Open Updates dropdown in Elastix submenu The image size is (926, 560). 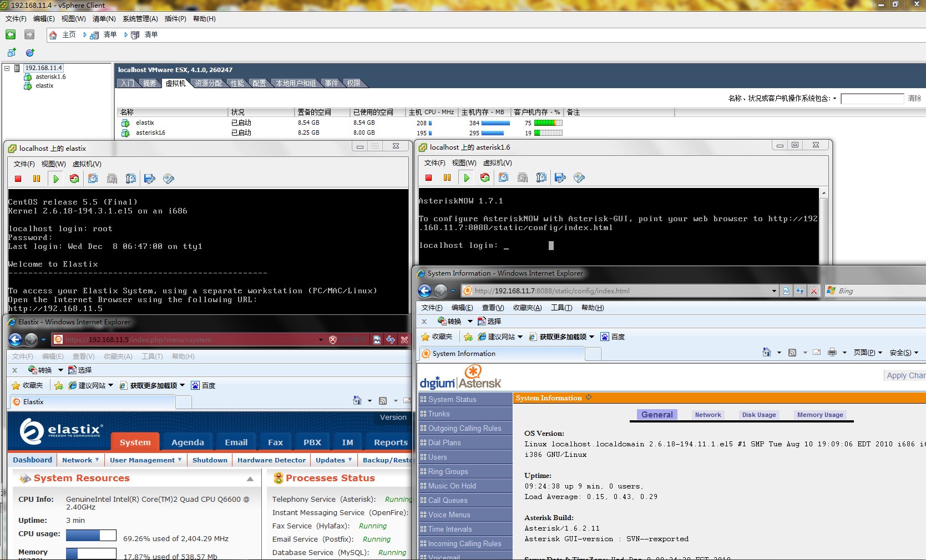point(350,460)
